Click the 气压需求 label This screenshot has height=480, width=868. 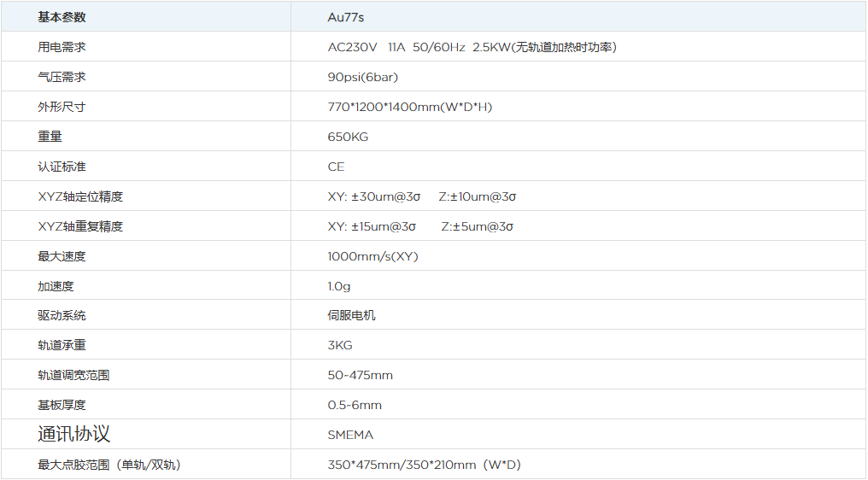[x=62, y=77]
